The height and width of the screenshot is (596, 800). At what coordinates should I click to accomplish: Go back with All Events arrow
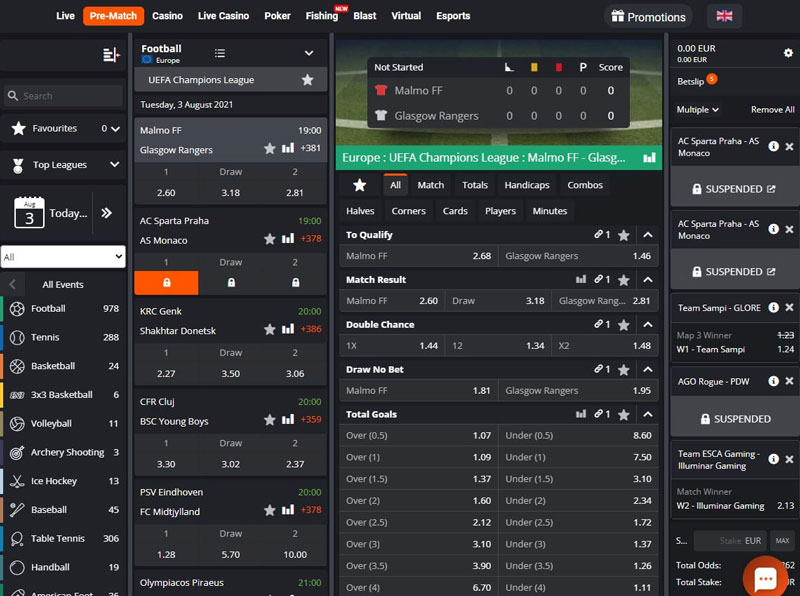[13, 285]
